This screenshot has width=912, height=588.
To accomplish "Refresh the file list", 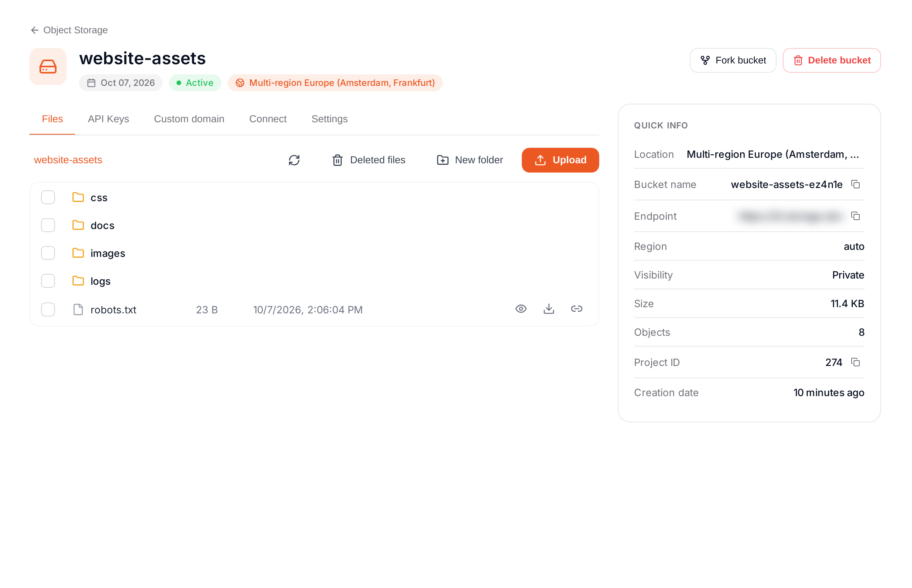I will coord(294,160).
